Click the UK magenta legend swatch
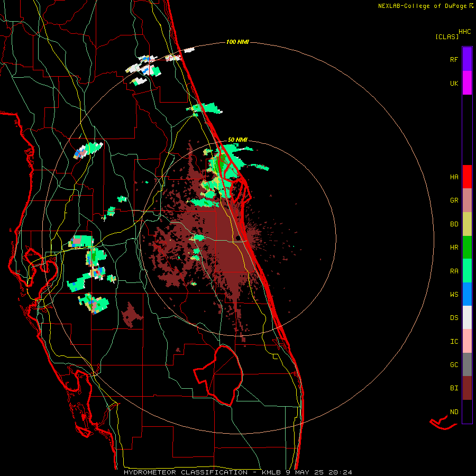The height and width of the screenshot is (476, 476). pos(467,83)
